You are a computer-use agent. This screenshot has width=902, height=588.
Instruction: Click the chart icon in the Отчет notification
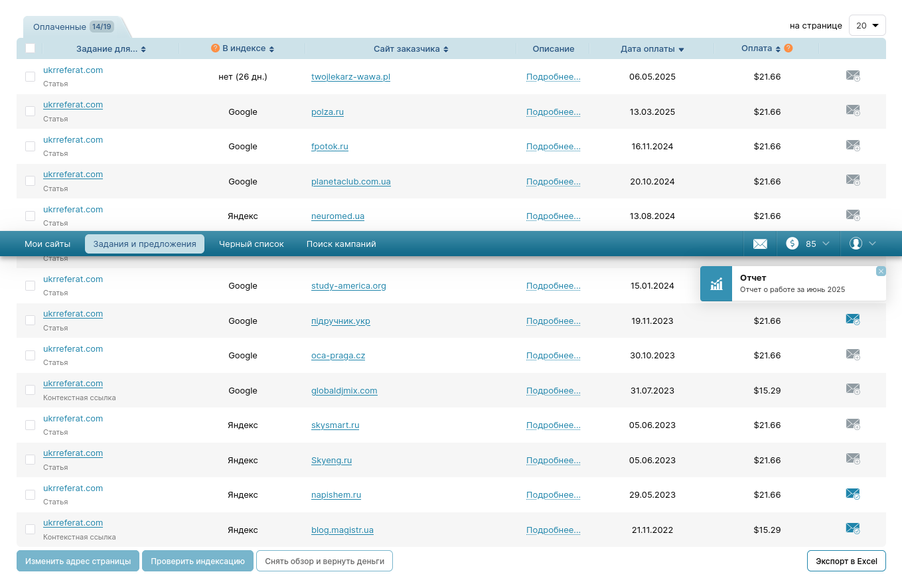tap(716, 283)
